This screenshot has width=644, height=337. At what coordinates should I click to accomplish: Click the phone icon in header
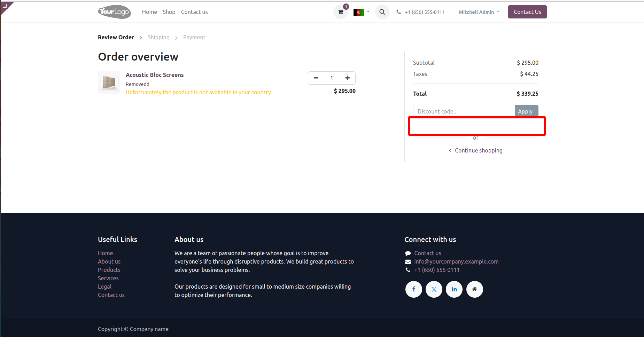tap(398, 12)
